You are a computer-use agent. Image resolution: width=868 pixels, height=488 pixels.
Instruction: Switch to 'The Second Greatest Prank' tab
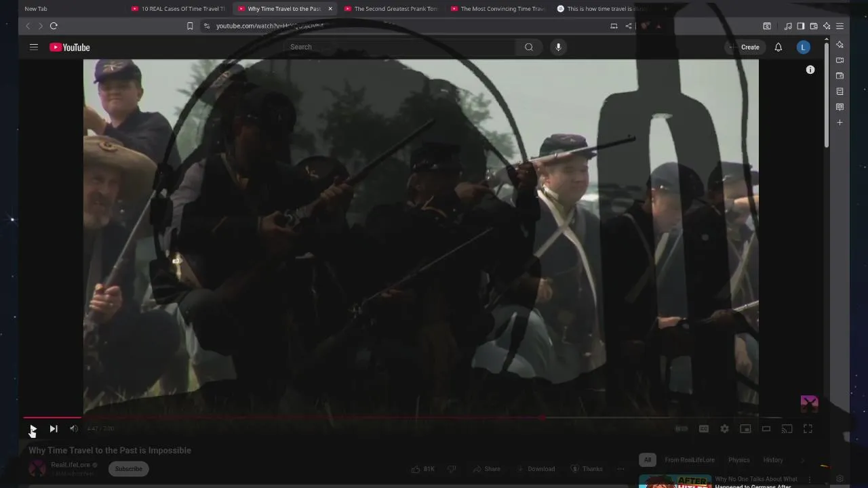(391, 9)
